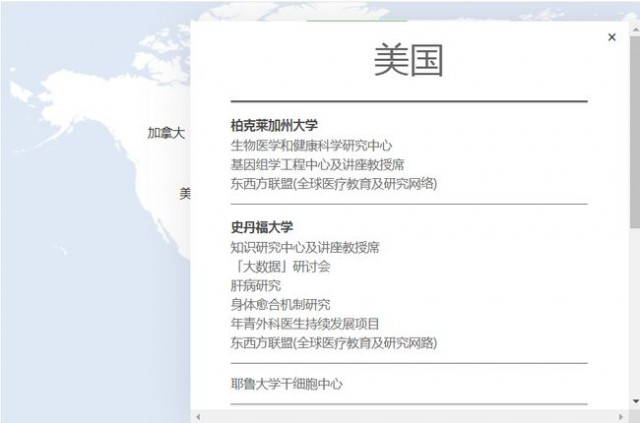Click the 身体愈合机制研究 entry
This screenshot has height=423, width=640.
[280, 304]
